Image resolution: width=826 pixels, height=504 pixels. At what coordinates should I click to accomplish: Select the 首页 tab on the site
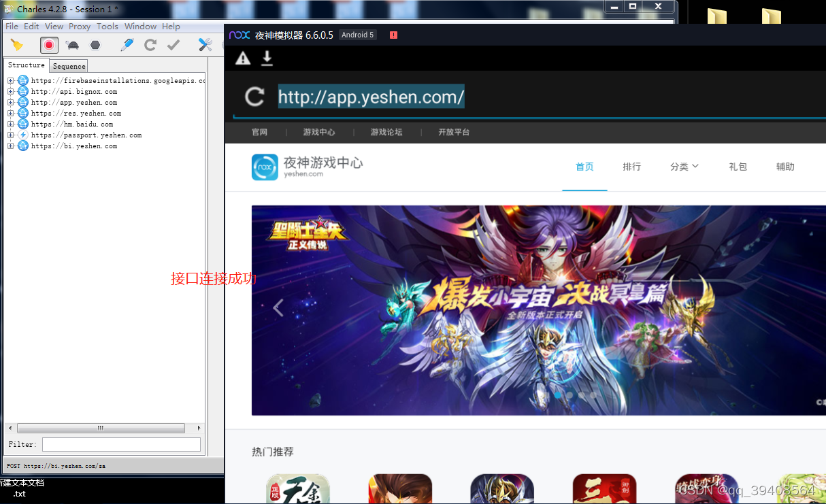coord(584,167)
